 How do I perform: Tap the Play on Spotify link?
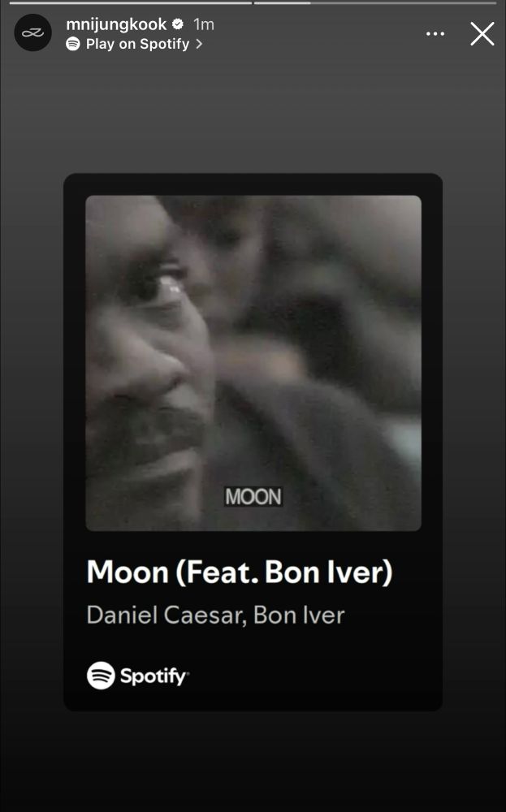point(134,44)
